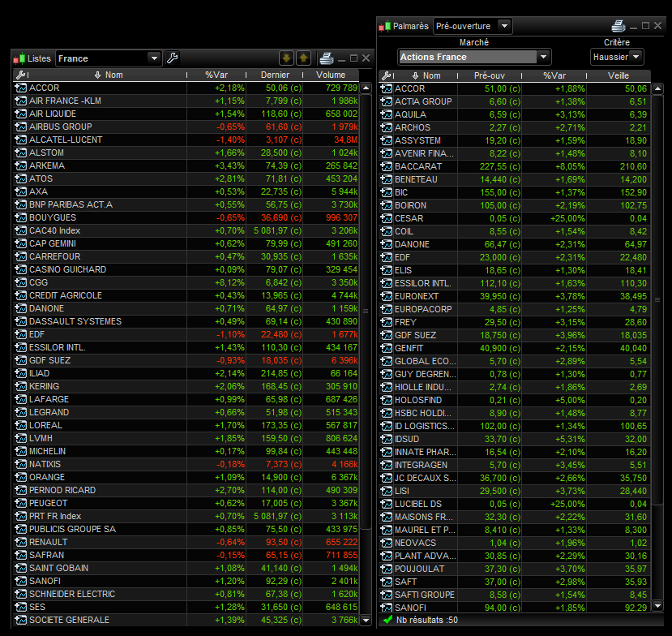Select the HOLOSFIND row in Palmarès
Viewport: 672px width, 636px height.
pyautogui.click(x=515, y=400)
